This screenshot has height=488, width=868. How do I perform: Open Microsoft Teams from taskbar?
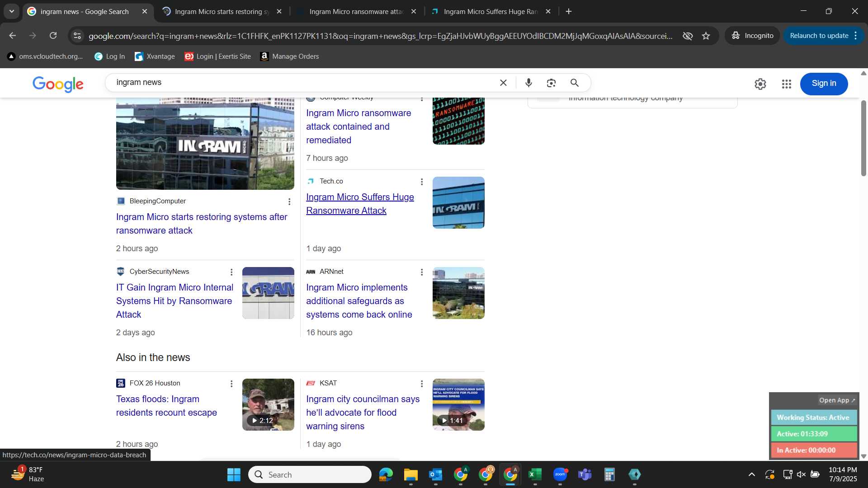click(x=585, y=474)
